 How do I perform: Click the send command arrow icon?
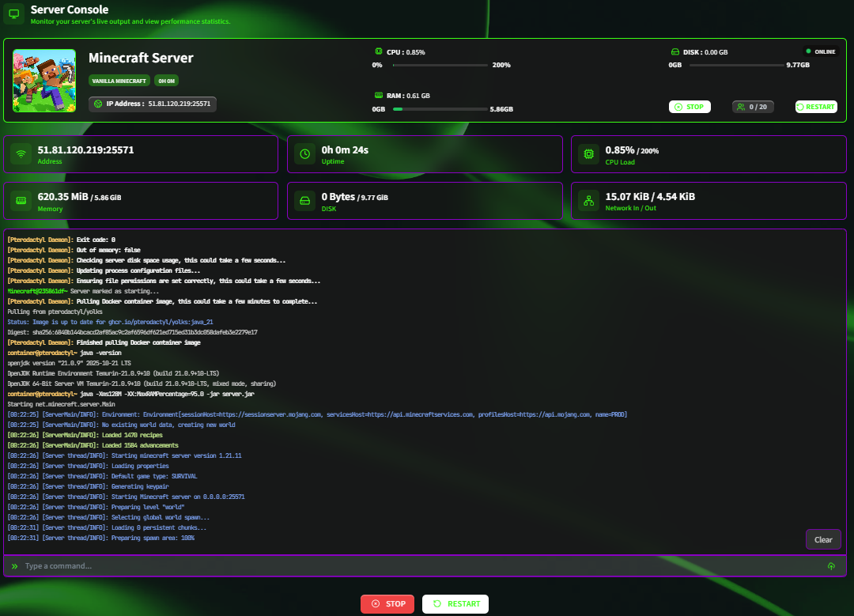pyautogui.click(x=831, y=566)
